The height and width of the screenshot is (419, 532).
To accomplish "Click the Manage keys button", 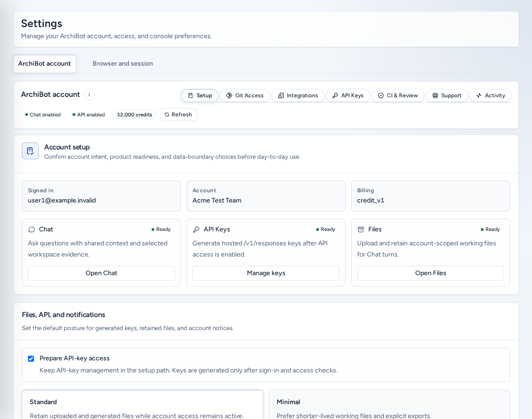I will tap(266, 273).
